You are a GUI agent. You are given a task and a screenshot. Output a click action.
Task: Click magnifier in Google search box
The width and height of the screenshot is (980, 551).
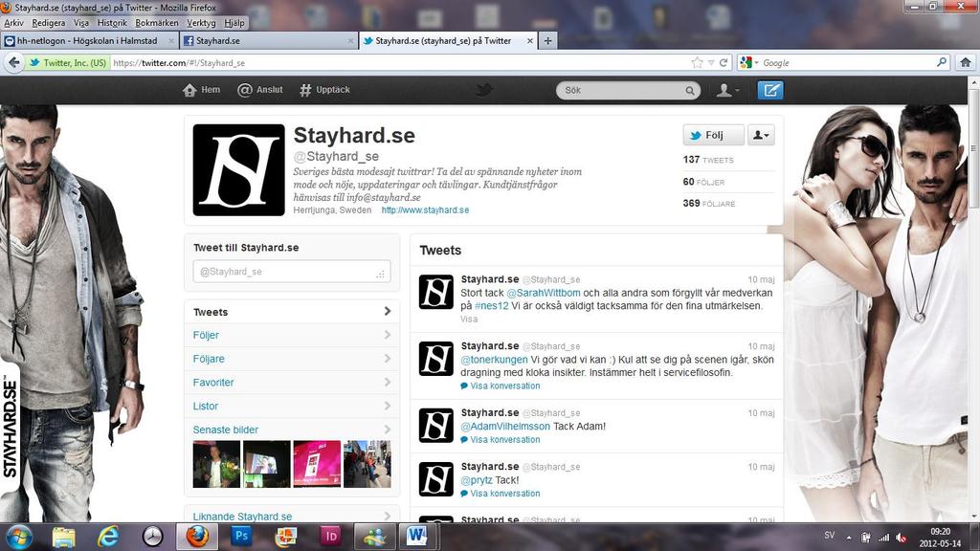942,62
